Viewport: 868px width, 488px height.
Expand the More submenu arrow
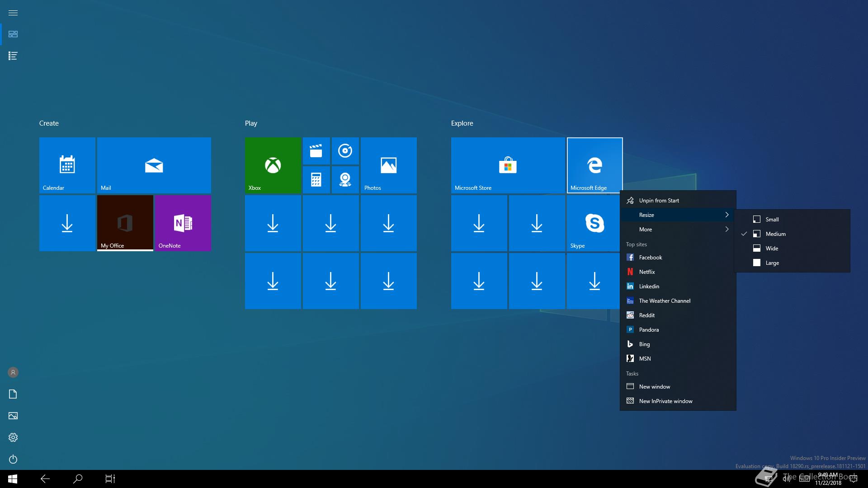tap(726, 230)
